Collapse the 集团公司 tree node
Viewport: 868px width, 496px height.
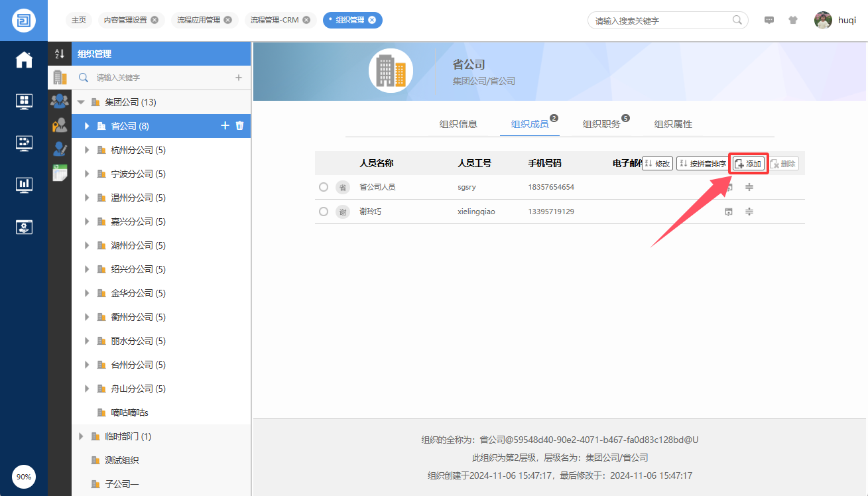(x=81, y=102)
